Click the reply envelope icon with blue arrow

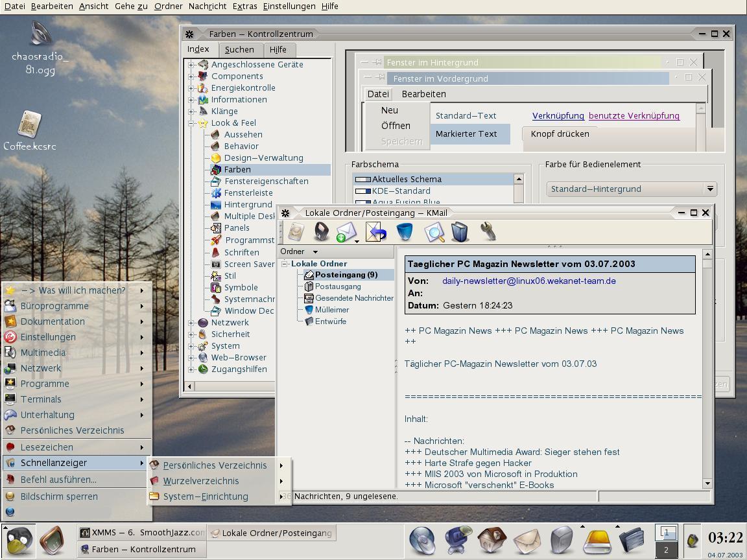pyautogui.click(x=376, y=233)
